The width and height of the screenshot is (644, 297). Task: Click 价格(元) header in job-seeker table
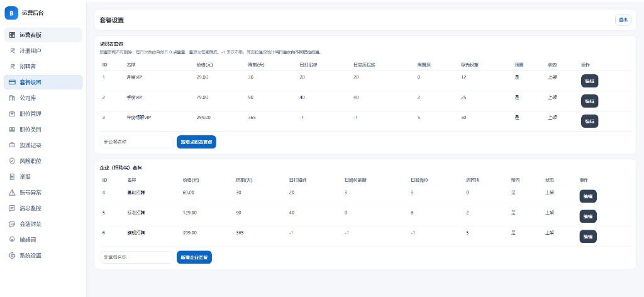tap(204, 65)
